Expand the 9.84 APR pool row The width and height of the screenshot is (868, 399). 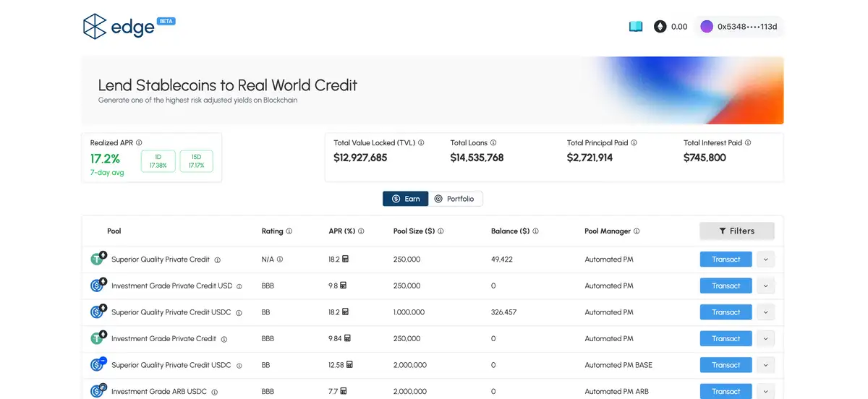(765, 338)
